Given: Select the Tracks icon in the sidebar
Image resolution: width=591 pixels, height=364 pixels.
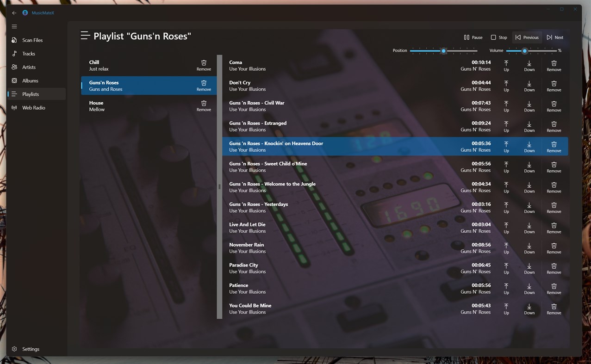Looking at the screenshot, I should [x=14, y=54].
